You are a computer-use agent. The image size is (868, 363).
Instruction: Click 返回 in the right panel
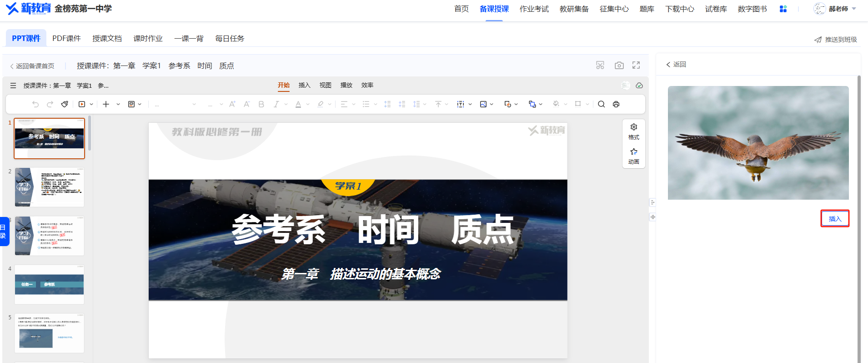coord(676,65)
